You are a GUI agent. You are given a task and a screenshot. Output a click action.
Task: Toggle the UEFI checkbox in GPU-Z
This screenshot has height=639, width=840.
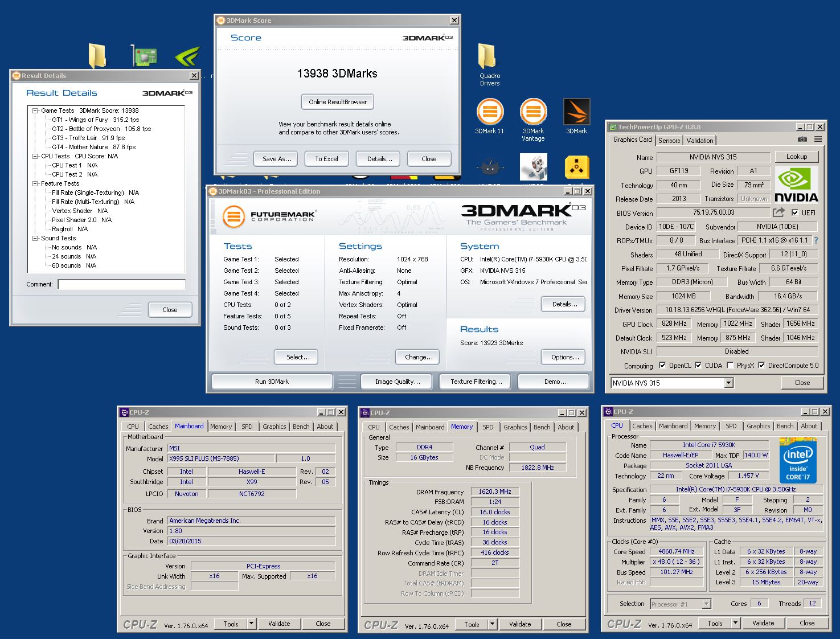coord(795,212)
